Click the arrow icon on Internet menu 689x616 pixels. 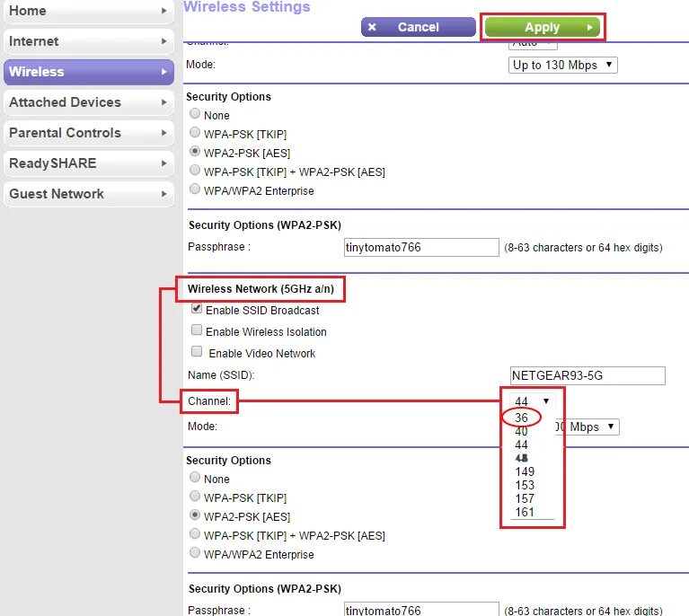tap(163, 41)
